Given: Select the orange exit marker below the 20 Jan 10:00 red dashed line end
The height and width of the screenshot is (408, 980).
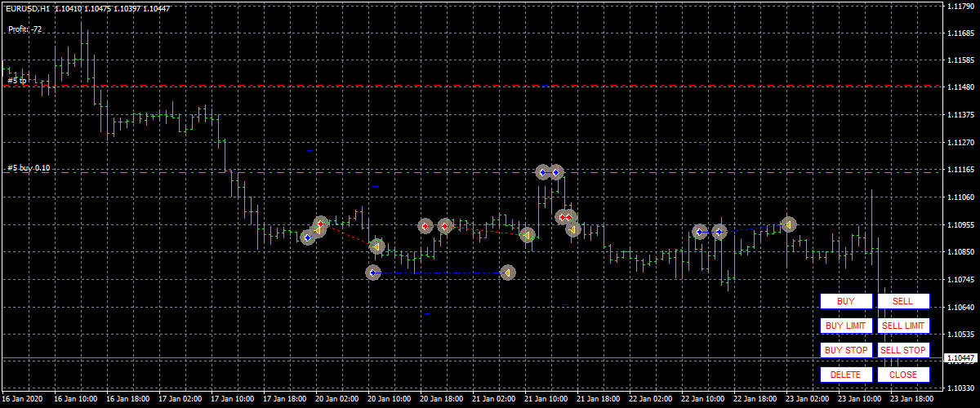Looking at the screenshot, I should (x=376, y=246).
